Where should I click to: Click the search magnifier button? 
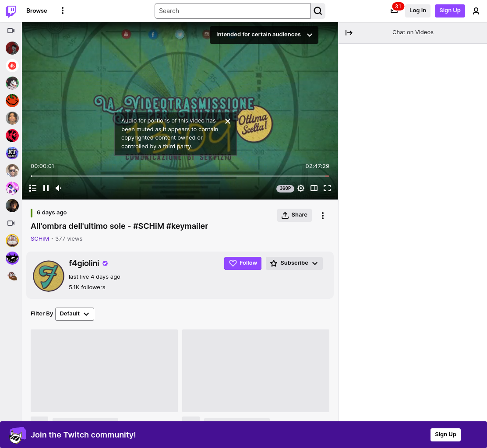pyautogui.click(x=318, y=11)
